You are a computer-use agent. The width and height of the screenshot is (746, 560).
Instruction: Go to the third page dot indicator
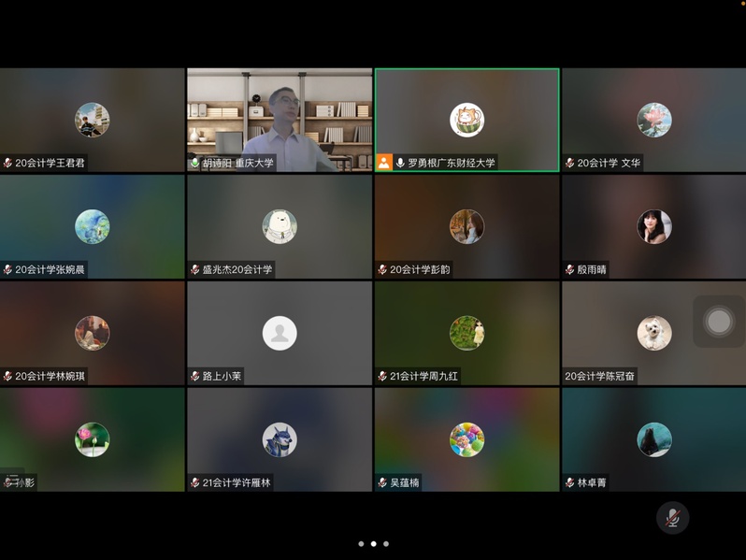point(386,543)
